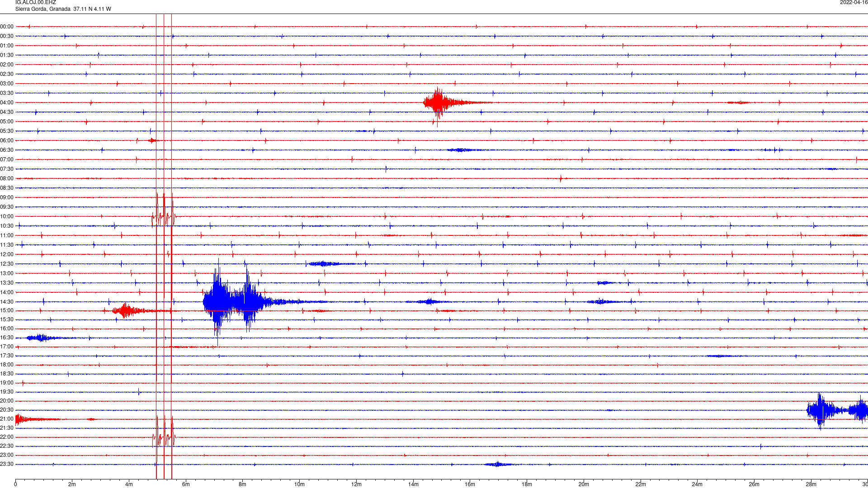Select the 02:00 trace time label
This screenshot has height=488, width=868.
tap(7, 65)
